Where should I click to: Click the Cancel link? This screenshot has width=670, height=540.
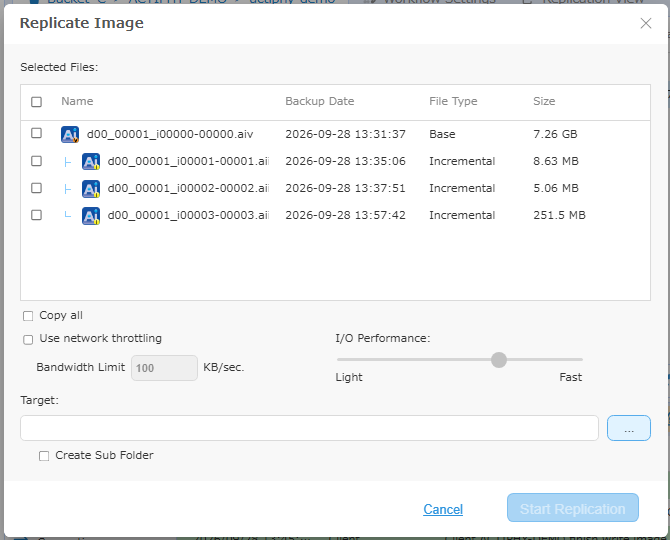point(443,509)
